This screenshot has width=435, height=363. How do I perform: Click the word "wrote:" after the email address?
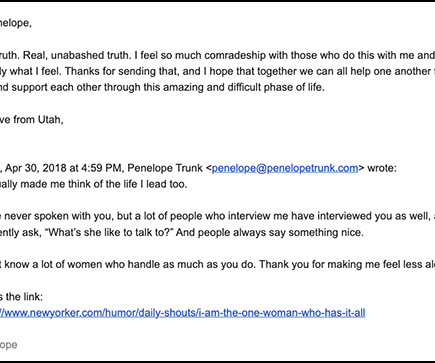[382, 168]
